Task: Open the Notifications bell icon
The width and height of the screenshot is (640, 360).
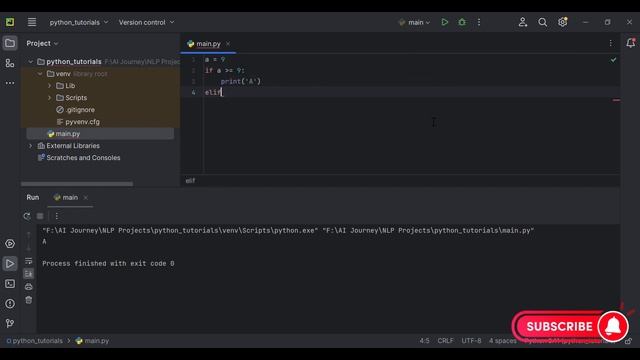Action: click(631, 43)
